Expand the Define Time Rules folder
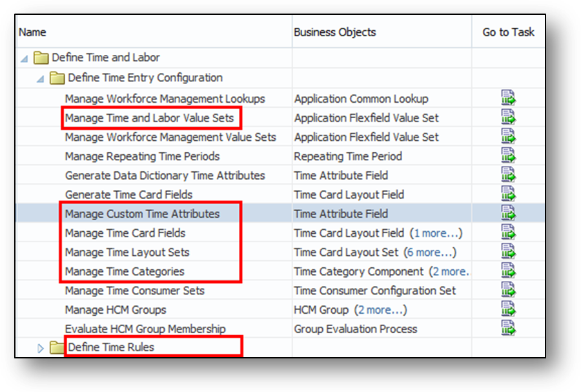This screenshot has height=392, width=581. coord(41,348)
